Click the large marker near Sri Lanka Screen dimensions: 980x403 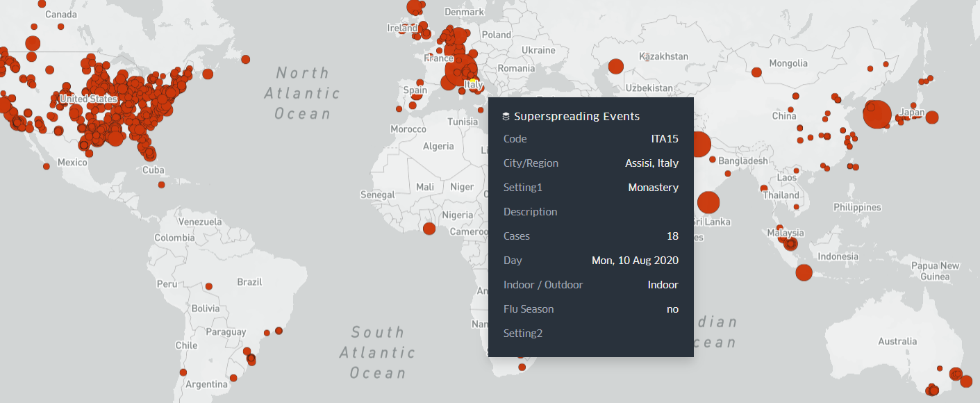point(708,202)
